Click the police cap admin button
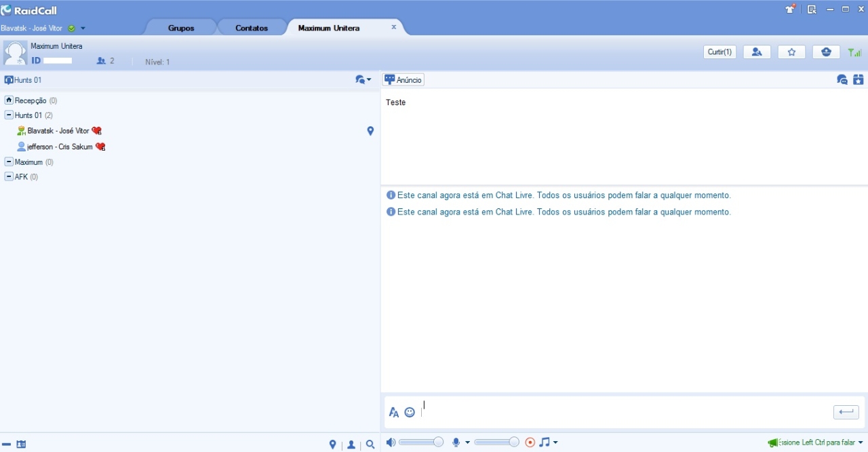 pos(826,52)
